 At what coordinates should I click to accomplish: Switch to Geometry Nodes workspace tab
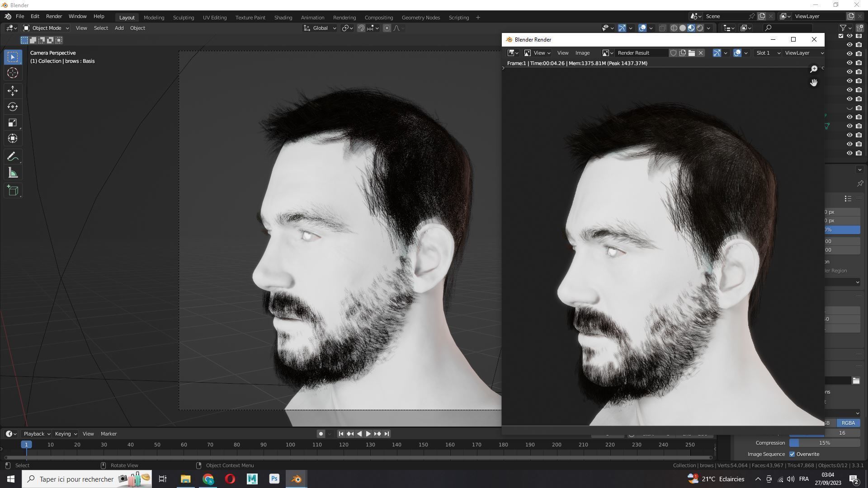click(x=421, y=18)
